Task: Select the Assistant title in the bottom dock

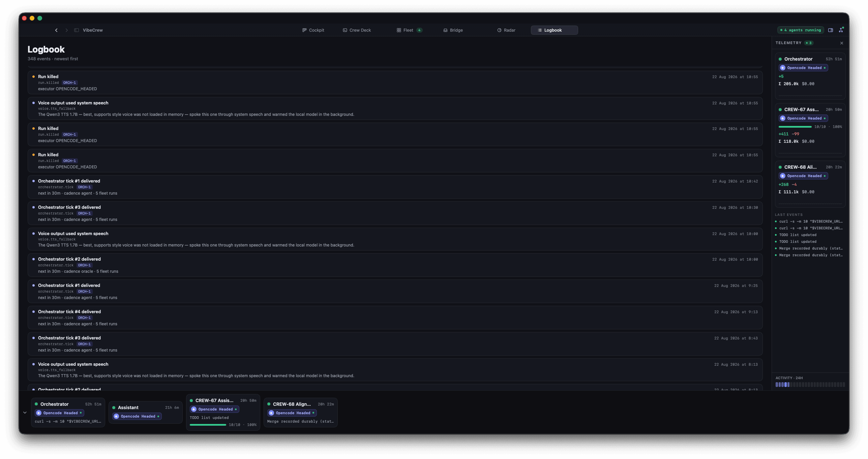Action: 128,407
